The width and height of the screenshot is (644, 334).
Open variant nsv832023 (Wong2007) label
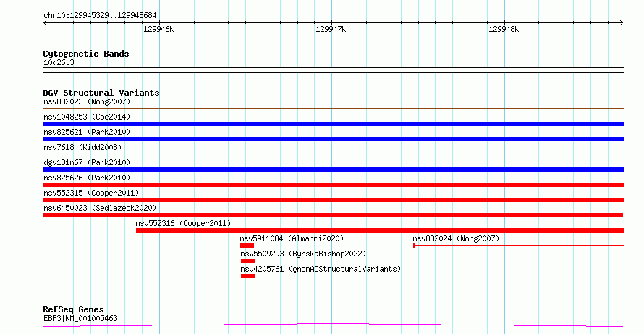(x=87, y=101)
